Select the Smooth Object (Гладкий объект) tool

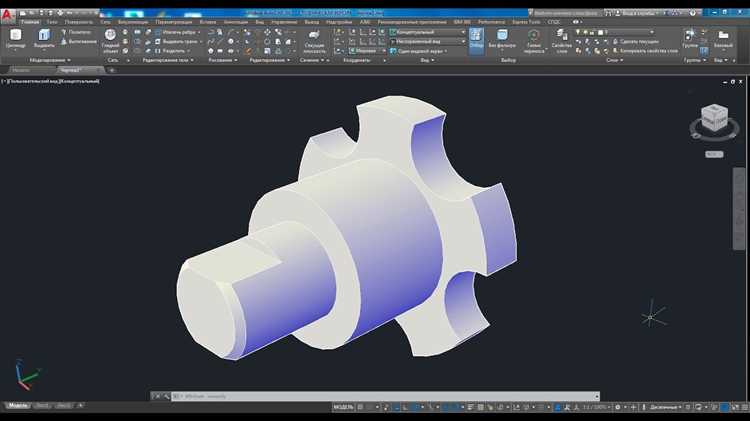point(110,40)
